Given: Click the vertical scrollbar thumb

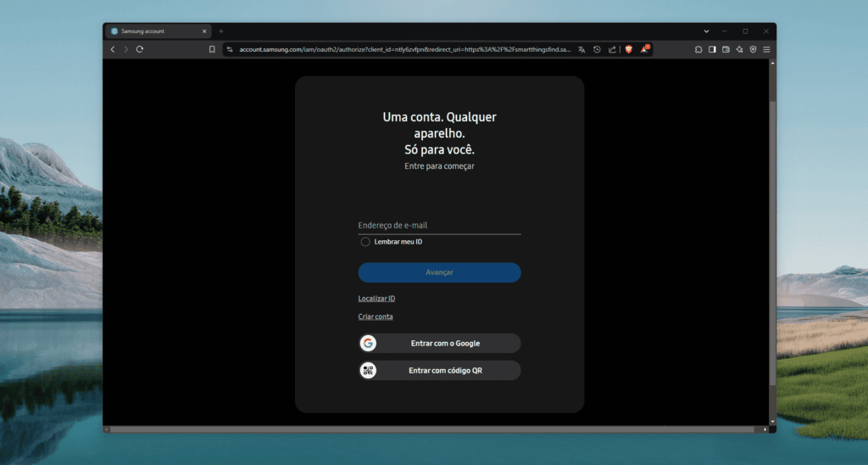Looking at the screenshot, I should tap(772, 244).
